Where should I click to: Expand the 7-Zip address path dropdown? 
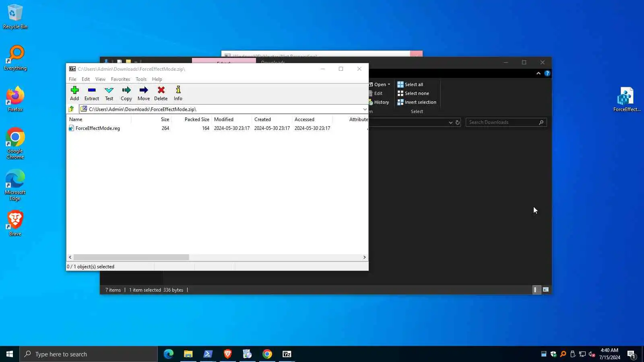pyautogui.click(x=365, y=109)
